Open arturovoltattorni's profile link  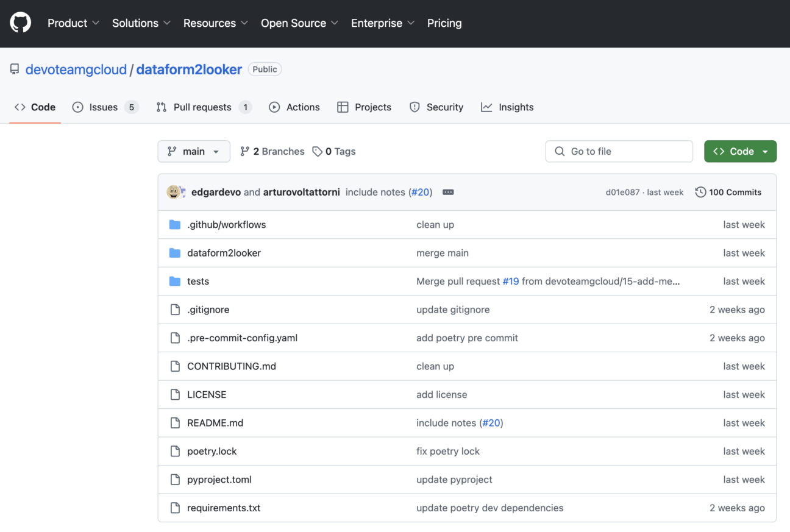click(x=302, y=192)
